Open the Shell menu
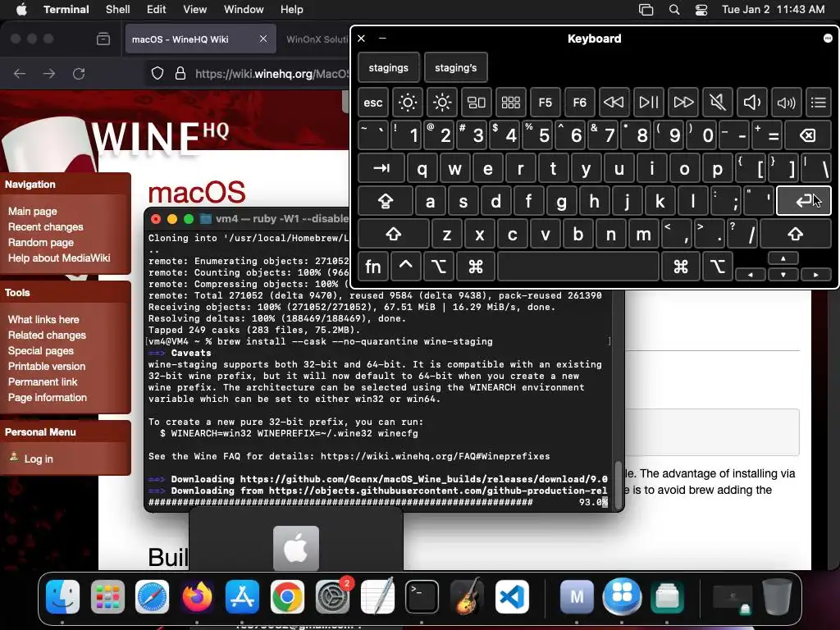The width and height of the screenshot is (840, 630). (117, 9)
